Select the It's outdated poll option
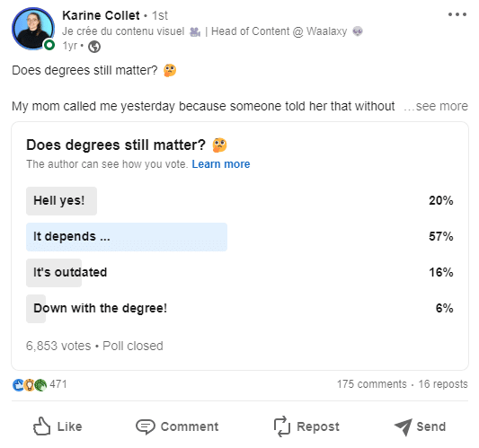Viewport: 479px width, 448px height. tap(240, 273)
